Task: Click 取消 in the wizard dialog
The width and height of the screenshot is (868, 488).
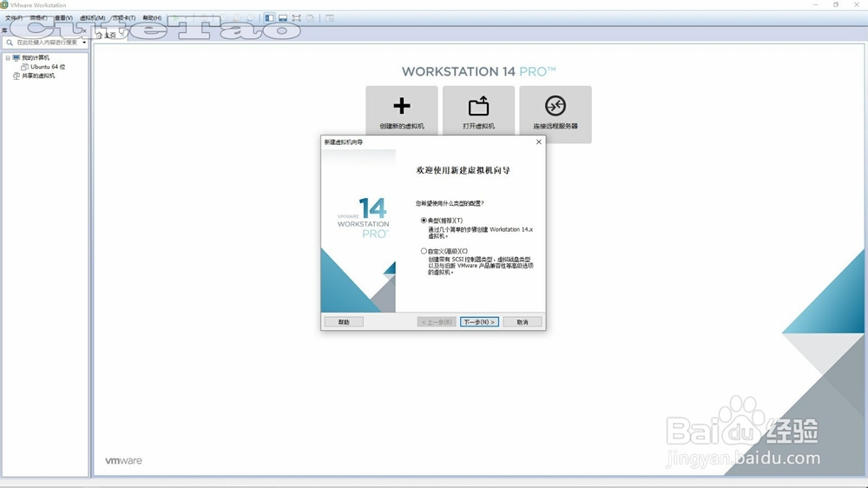Action: click(x=522, y=322)
